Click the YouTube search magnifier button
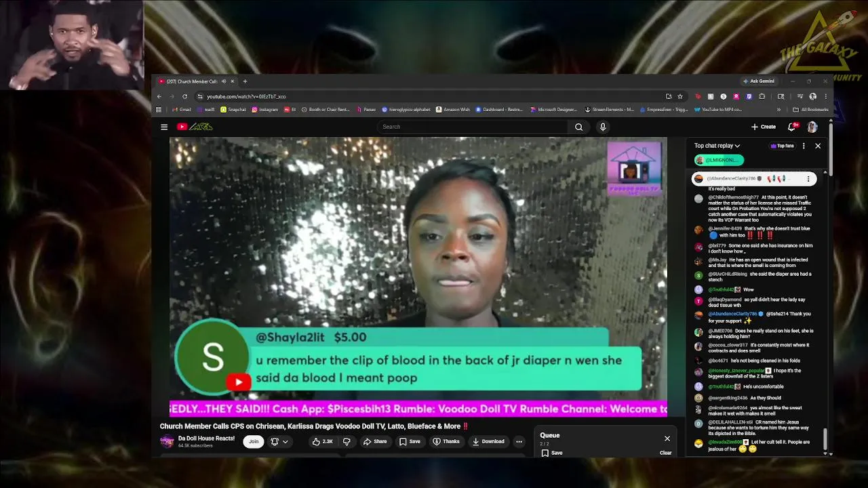868x488 pixels. (x=578, y=127)
